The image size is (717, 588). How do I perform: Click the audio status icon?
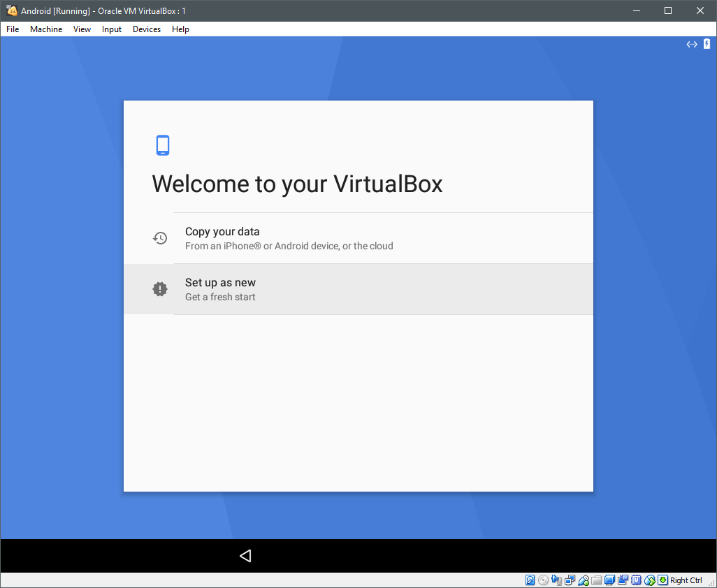pos(557,580)
